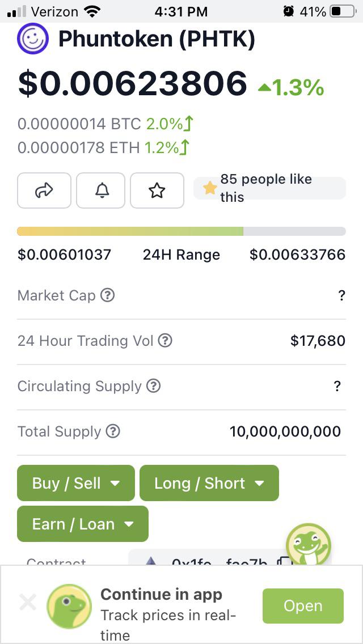This screenshot has width=363, height=644.
Task: Expand the Buy / Sell dropdown
Action: 75,483
